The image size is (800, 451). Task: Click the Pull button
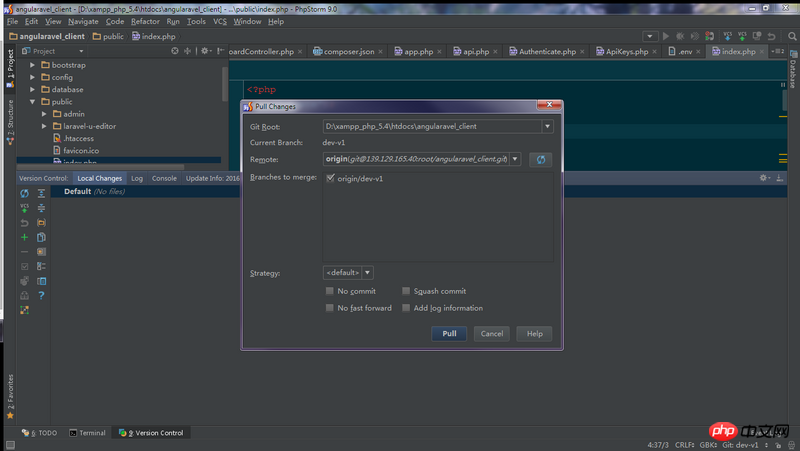point(449,334)
